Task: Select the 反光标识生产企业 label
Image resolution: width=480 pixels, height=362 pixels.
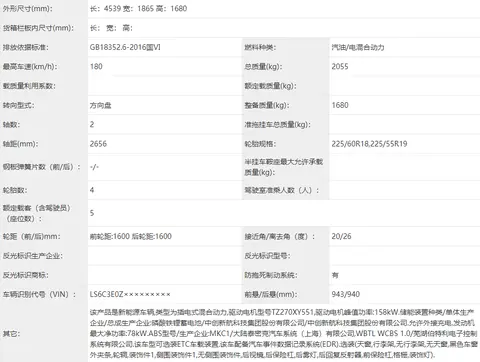Action: point(33,256)
